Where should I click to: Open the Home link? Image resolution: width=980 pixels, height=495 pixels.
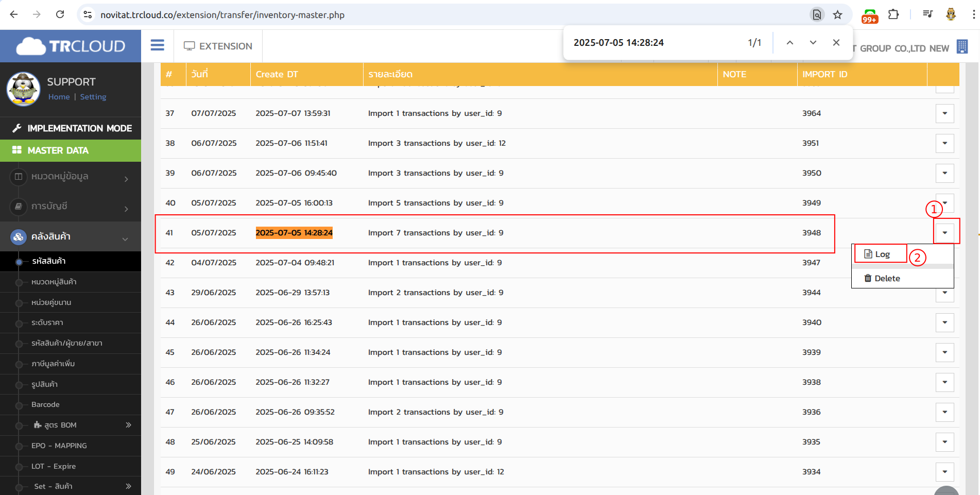point(59,97)
